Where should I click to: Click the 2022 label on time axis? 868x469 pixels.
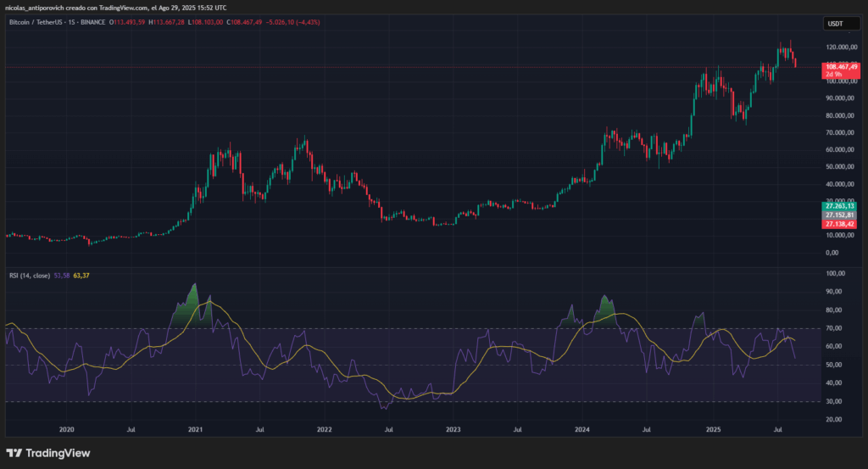324,430
